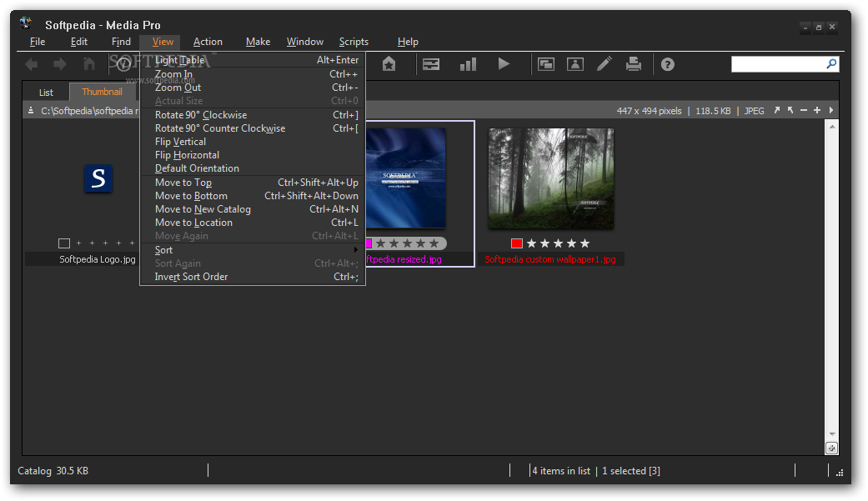Image resolution: width=868 pixels, height=501 pixels.
Task: Click the first star under the forest wallpaper thumbnail
Action: (531, 243)
